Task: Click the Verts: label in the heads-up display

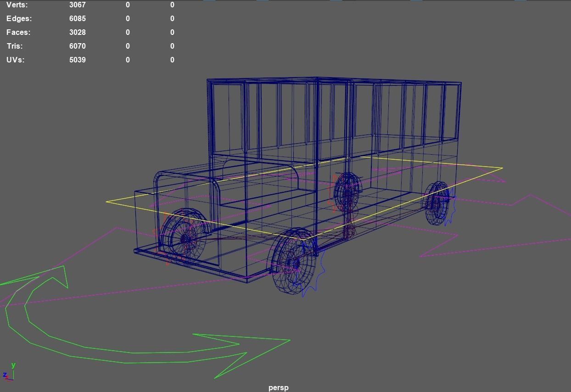Action: coord(17,5)
